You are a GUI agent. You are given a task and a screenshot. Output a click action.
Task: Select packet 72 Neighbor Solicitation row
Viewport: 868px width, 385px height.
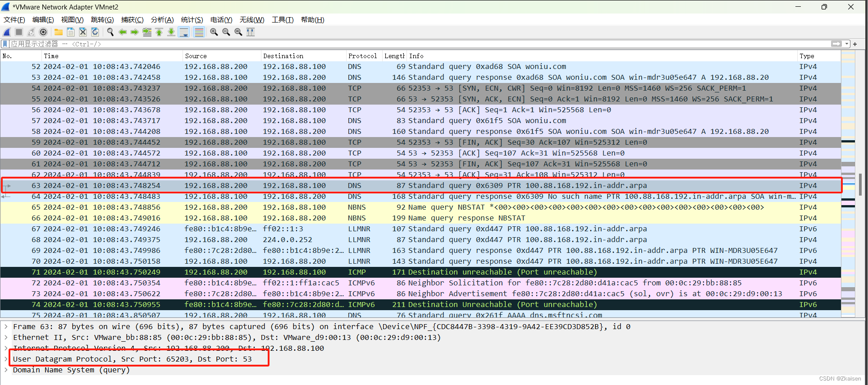[421, 283]
